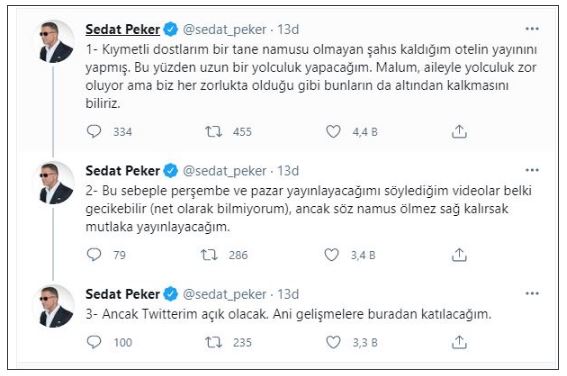Retweet the third tweet with 235 retweets

(x=214, y=342)
